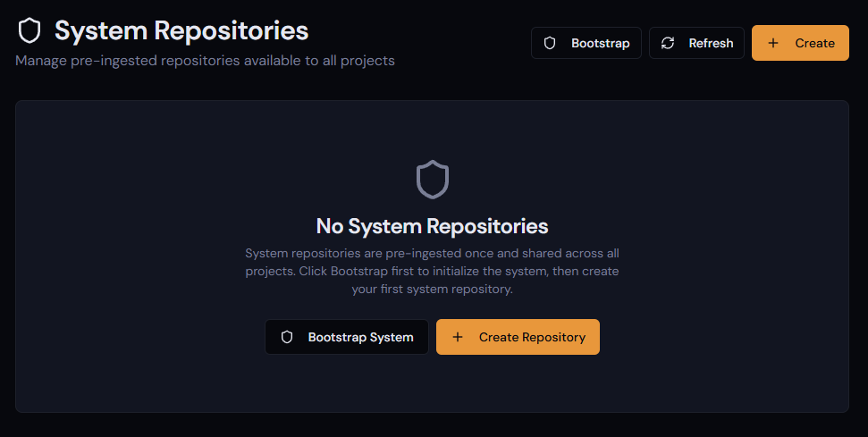Viewport: 868px width, 437px height.
Task: Click the System Repositories page heading
Action: point(181,30)
